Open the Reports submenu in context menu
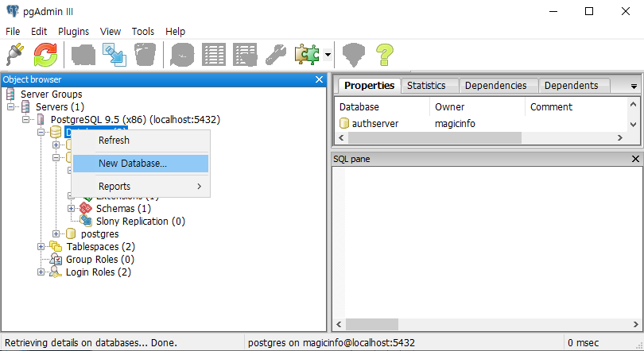 (141, 186)
